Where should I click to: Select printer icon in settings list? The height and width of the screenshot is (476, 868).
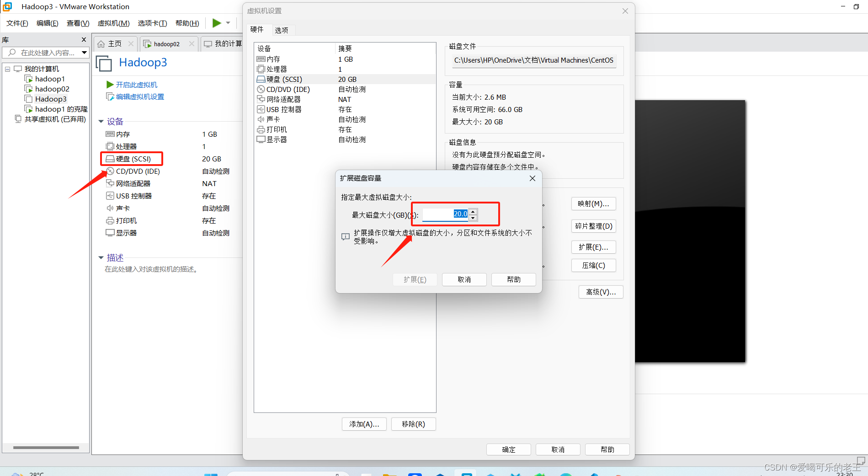(x=261, y=129)
